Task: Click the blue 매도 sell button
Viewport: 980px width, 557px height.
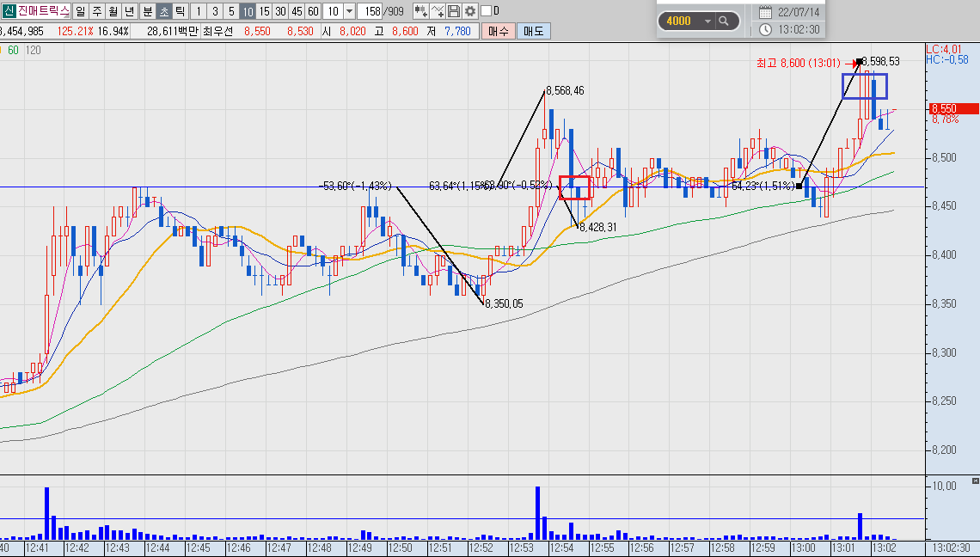Action: coord(534,31)
